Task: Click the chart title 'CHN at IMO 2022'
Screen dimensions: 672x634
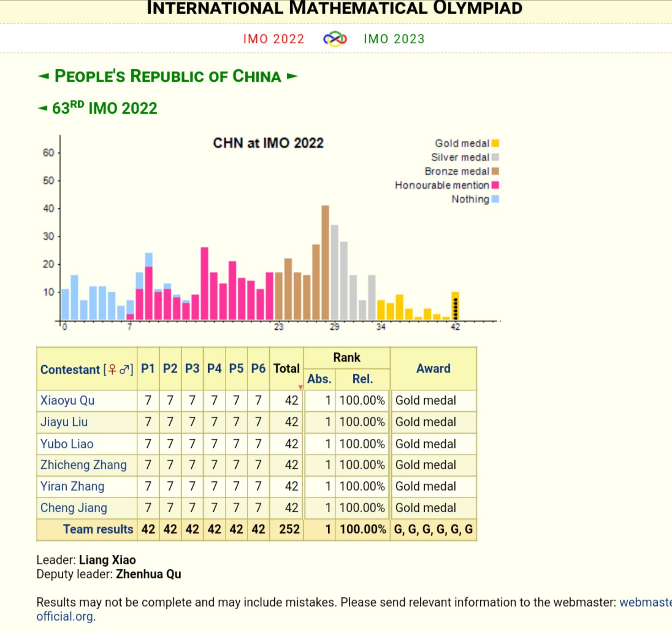Action: pos(268,143)
